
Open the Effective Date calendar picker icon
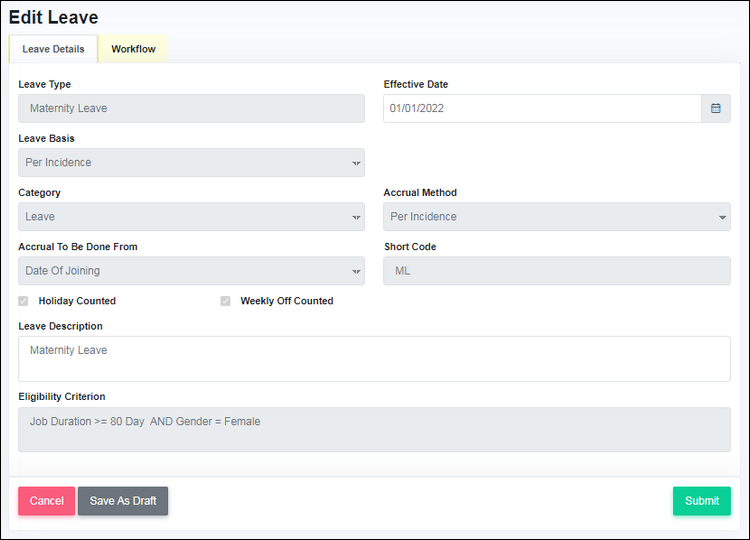point(716,109)
